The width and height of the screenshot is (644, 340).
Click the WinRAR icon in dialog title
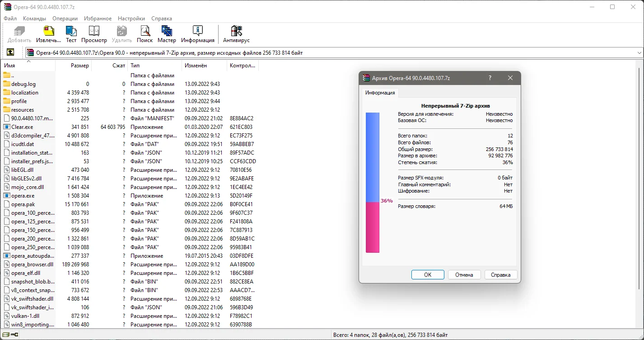[x=367, y=78]
